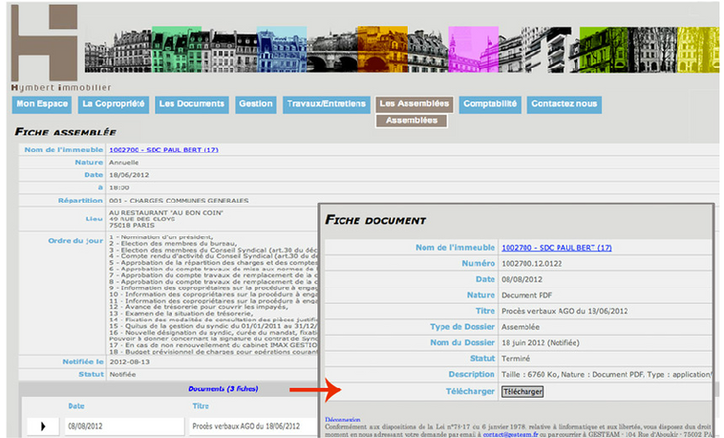Click the contact email link in footer
The width and height of the screenshot is (724, 438).
[x=510, y=434]
